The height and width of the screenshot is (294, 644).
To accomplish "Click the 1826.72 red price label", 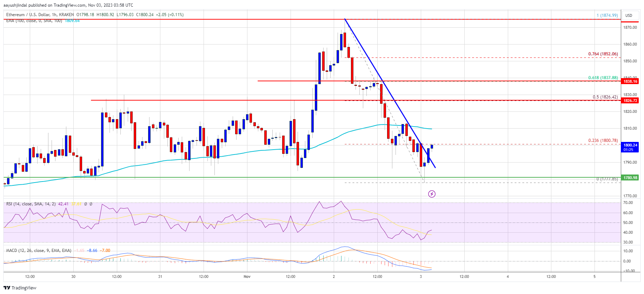I will tap(630, 101).
